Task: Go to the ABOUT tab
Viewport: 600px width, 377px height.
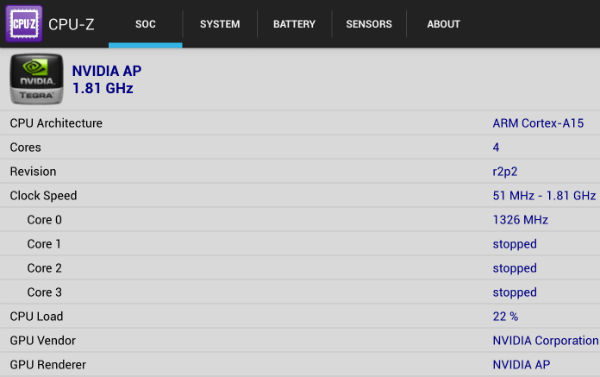Action: (443, 24)
